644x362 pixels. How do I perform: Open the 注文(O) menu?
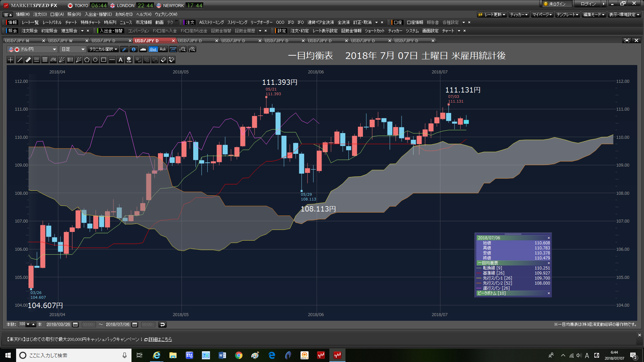(x=40, y=14)
